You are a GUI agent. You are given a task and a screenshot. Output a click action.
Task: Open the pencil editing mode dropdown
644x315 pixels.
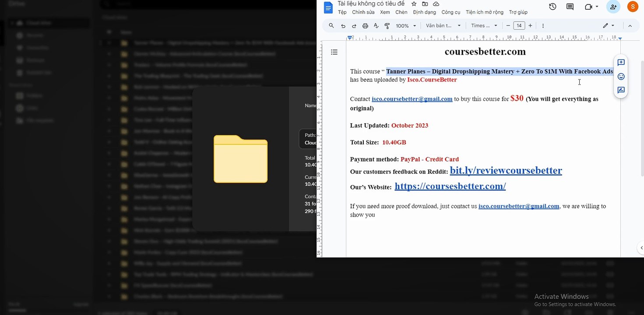tap(609, 26)
